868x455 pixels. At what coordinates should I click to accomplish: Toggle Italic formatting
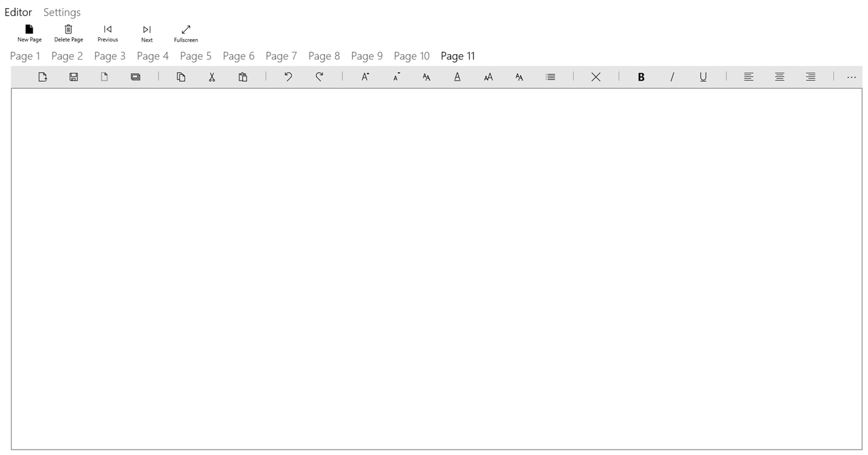click(672, 76)
